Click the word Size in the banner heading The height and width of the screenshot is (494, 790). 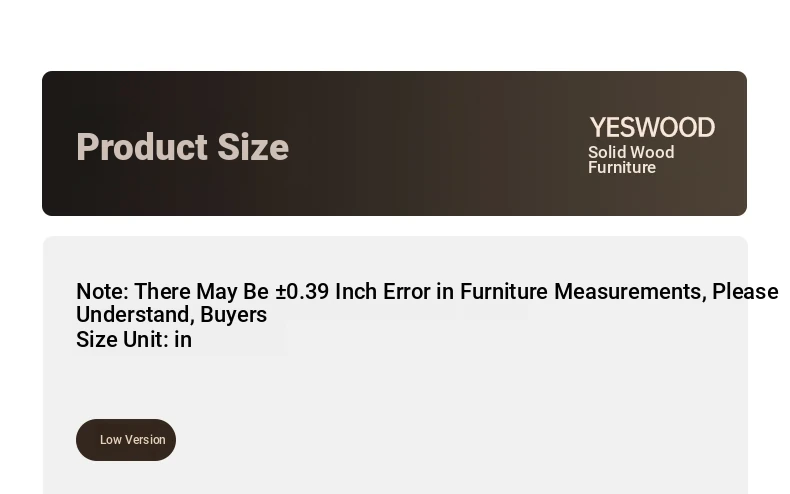[x=253, y=147]
